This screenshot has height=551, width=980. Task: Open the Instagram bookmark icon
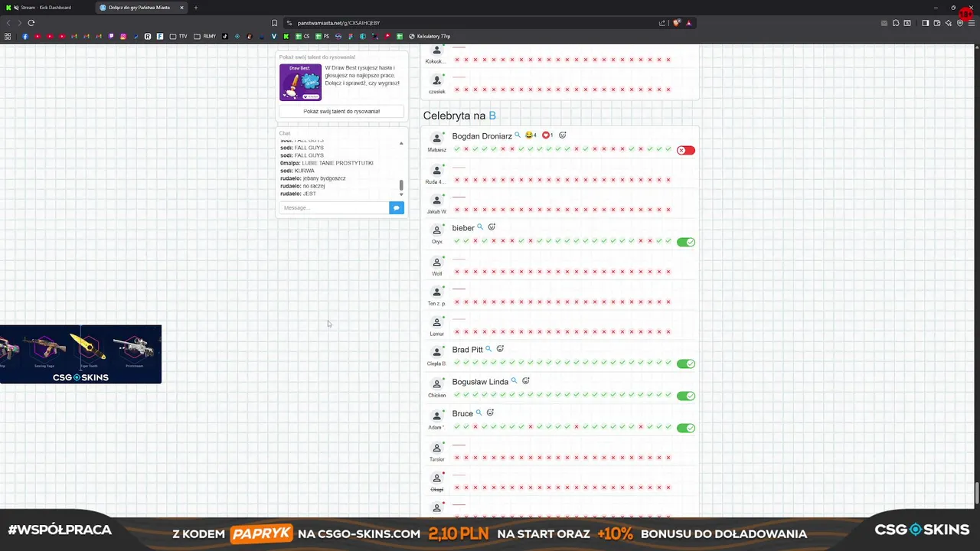coord(122,36)
